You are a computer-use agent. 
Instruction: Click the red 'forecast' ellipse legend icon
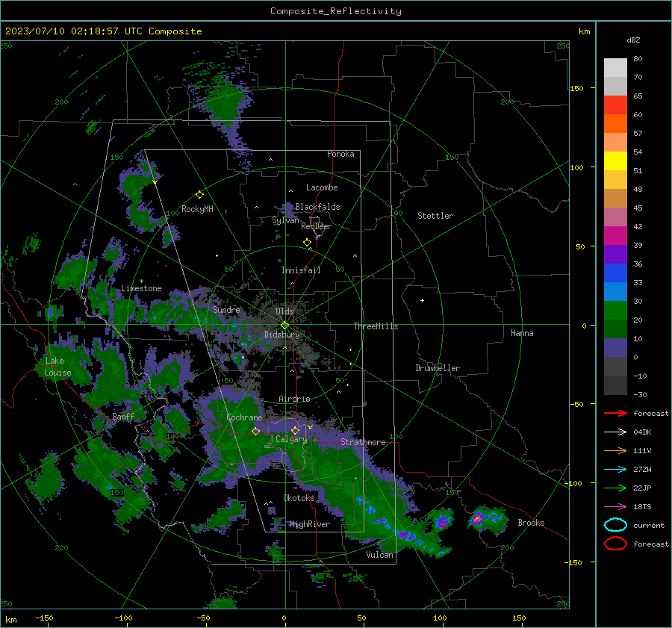click(x=615, y=544)
